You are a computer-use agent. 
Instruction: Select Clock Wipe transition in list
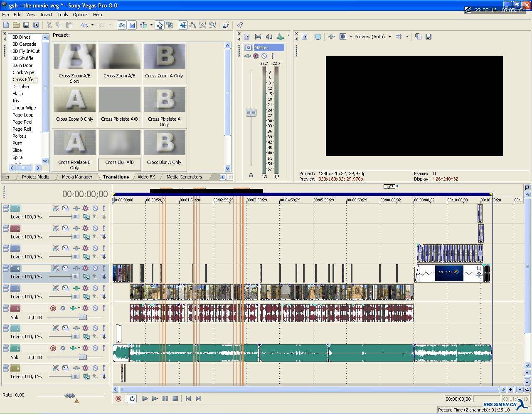click(x=23, y=72)
